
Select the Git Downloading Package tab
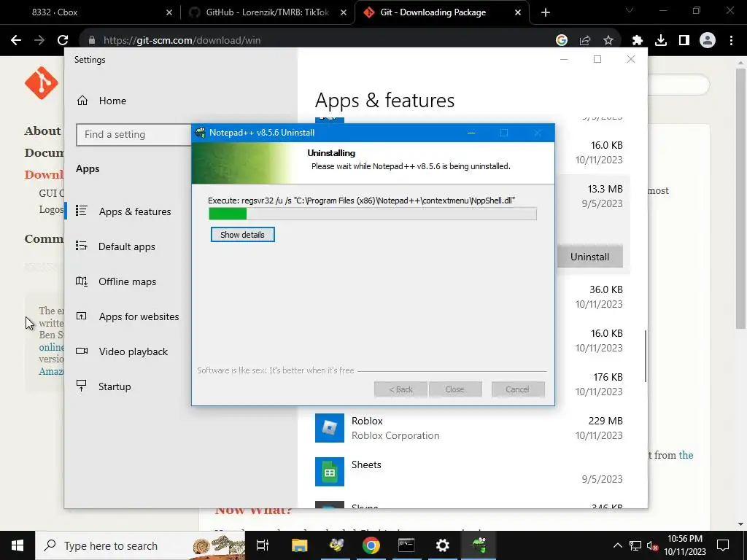(x=441, y=12)
